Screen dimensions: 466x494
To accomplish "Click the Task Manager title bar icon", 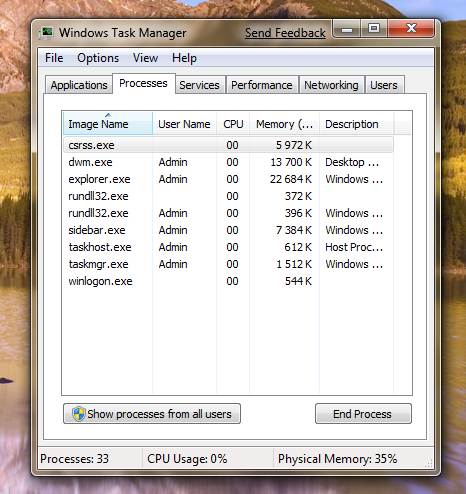I will point(46,33).
